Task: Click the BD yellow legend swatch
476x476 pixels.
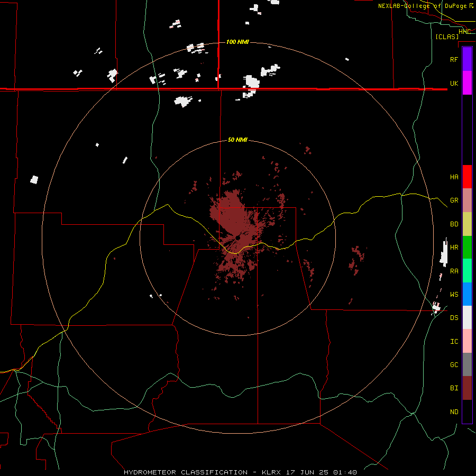Action: pyautogui.click(x=467, y=224)
